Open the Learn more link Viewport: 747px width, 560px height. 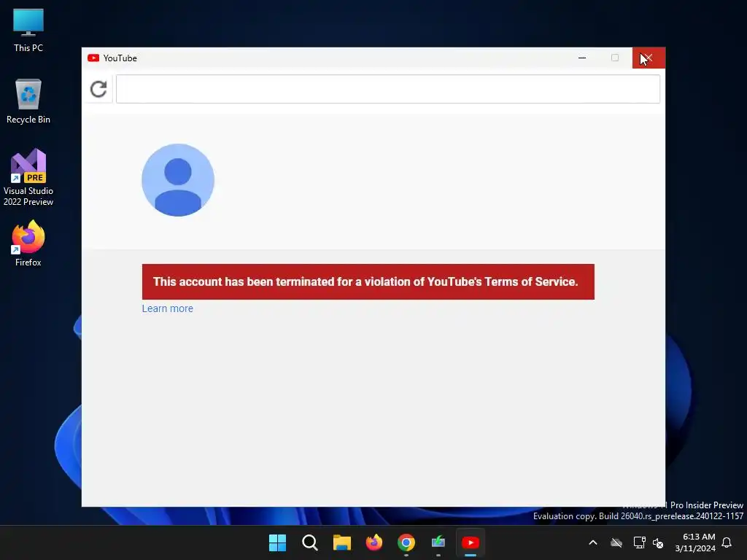168,308
